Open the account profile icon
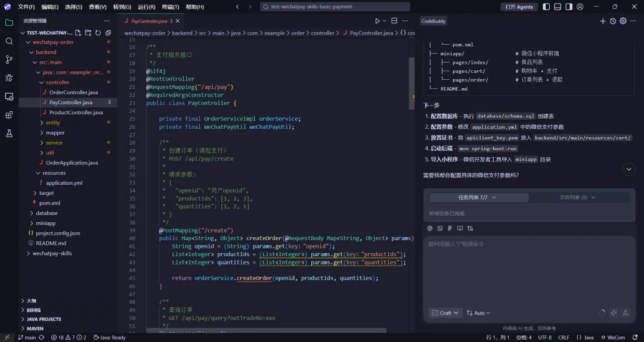Screen dimensions: 644x342 point(580,7)
